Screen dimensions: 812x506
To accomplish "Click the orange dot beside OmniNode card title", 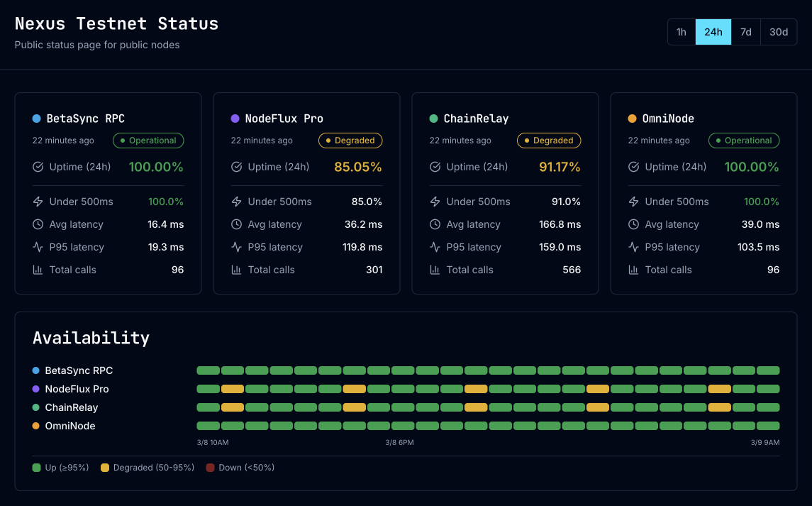I will [x=633, y=119].
